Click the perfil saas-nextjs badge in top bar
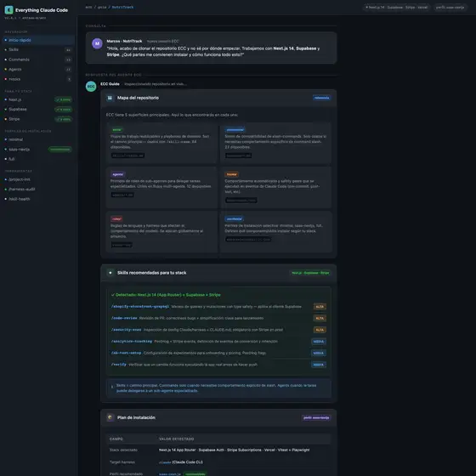 click(x=450, y=8)
